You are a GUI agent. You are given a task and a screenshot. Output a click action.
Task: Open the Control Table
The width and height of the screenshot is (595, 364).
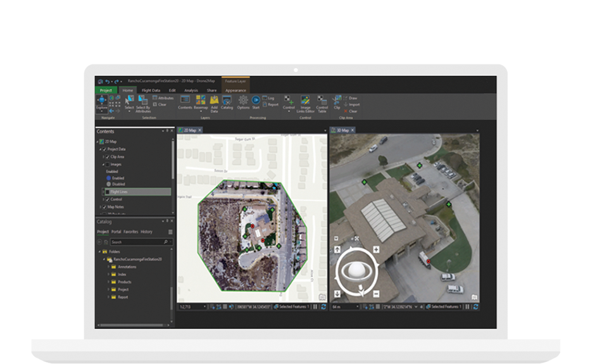322,101
